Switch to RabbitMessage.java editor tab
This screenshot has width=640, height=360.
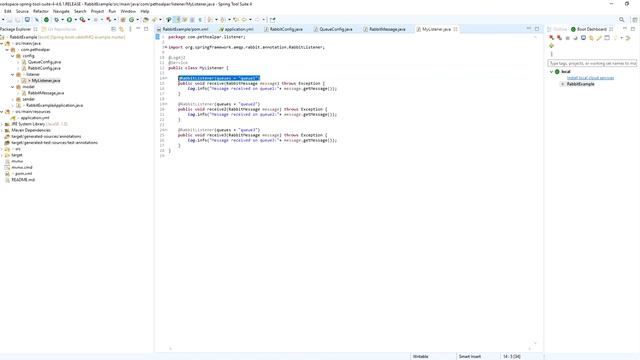click(384, 29)
